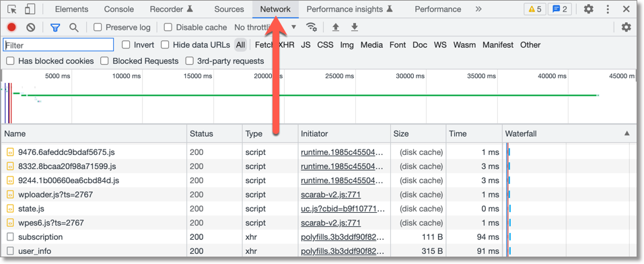Filter requests by Doc type
The image size is (644, 264).
[420, 45]
